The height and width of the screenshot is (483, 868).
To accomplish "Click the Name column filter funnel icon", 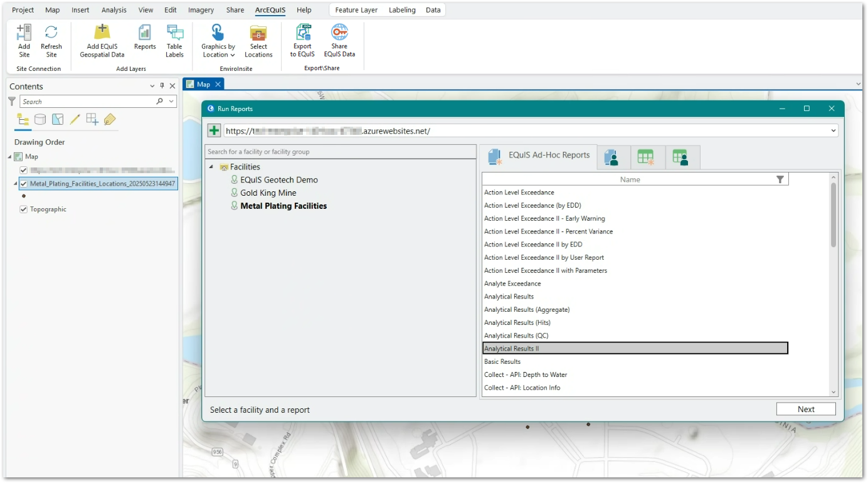I will pos(780,179).
